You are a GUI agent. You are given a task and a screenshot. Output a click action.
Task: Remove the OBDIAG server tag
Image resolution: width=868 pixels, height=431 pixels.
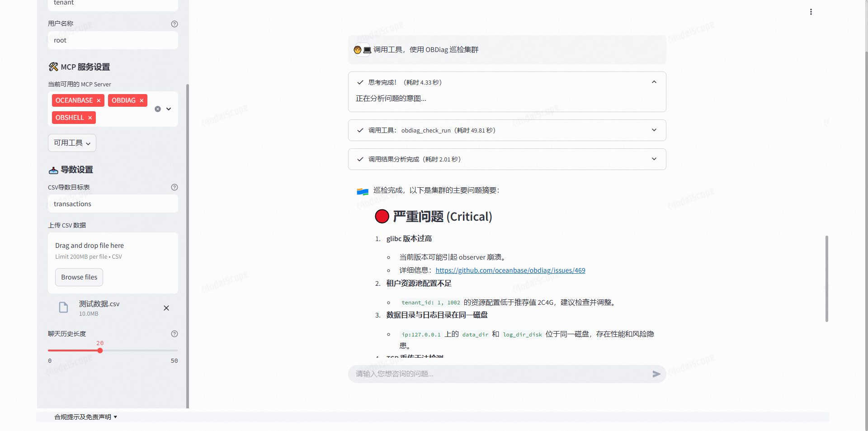tap(142, 100)
